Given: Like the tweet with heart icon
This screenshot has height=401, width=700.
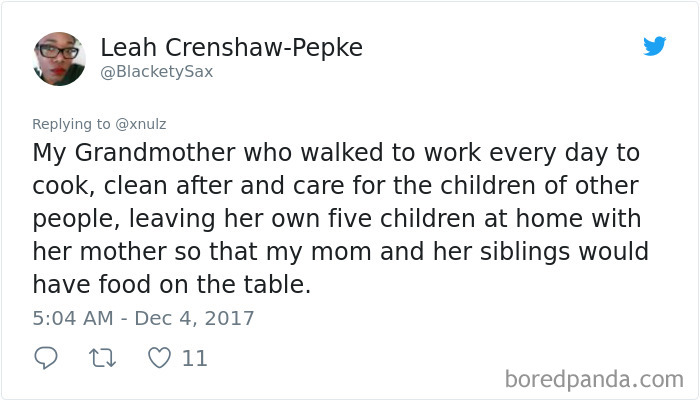Looking at the screenshot, I should [159, 358].
